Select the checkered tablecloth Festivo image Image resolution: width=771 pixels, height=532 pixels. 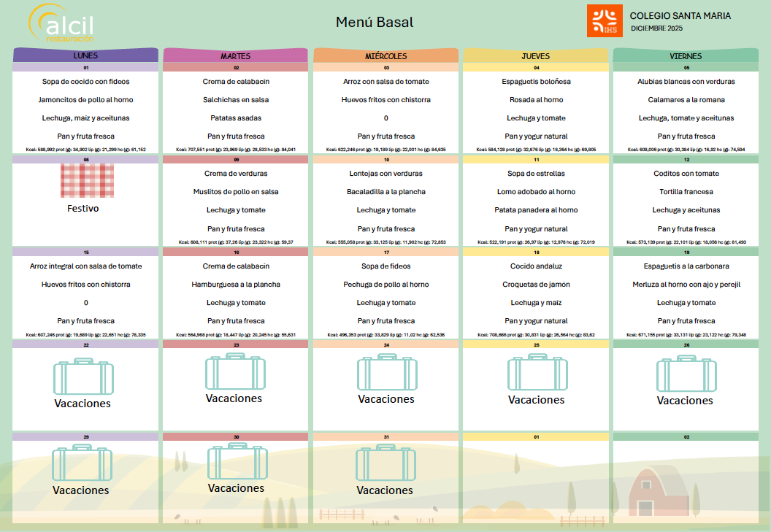click(x=87, y=180)
